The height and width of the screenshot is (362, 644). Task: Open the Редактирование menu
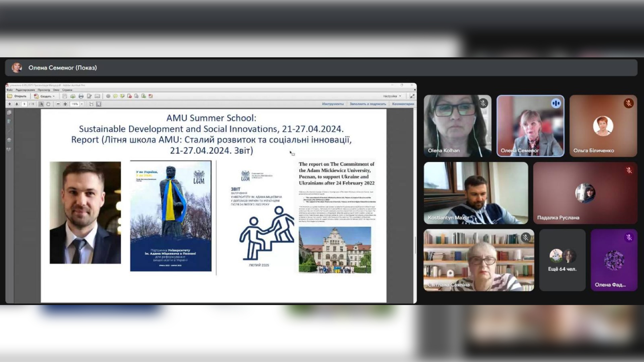(x=25, y=90)
